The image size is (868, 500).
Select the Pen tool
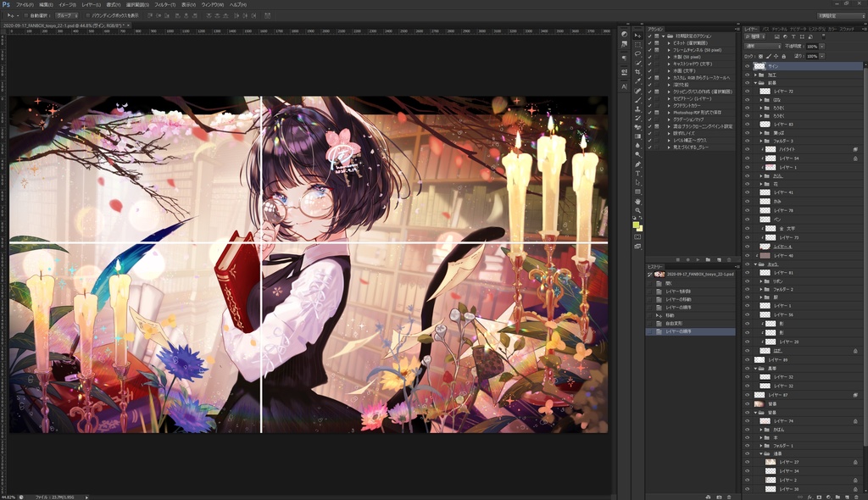coord(637,164)
